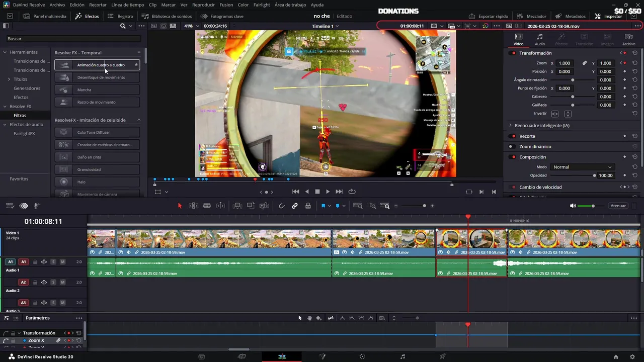
Task: Click the blue flag marker icon
Action: point(323,206)
